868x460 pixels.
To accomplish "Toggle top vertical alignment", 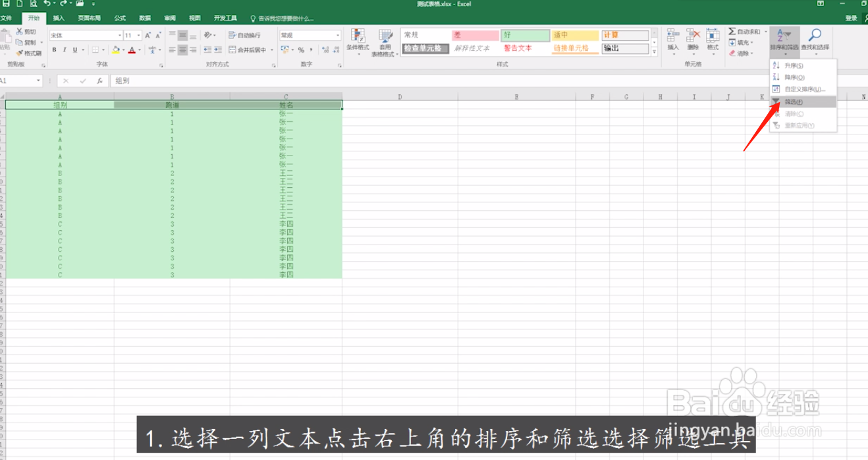I will tap(172, 35).
